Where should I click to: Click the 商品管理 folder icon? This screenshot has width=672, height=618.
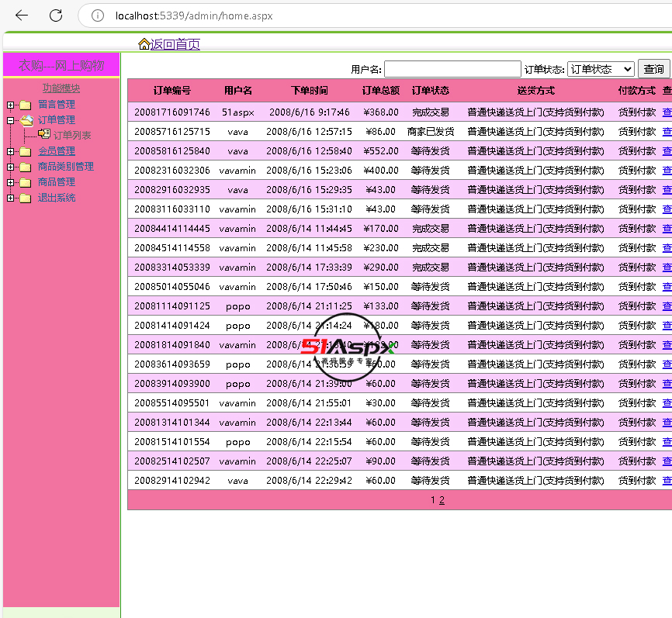pos(26,182)
